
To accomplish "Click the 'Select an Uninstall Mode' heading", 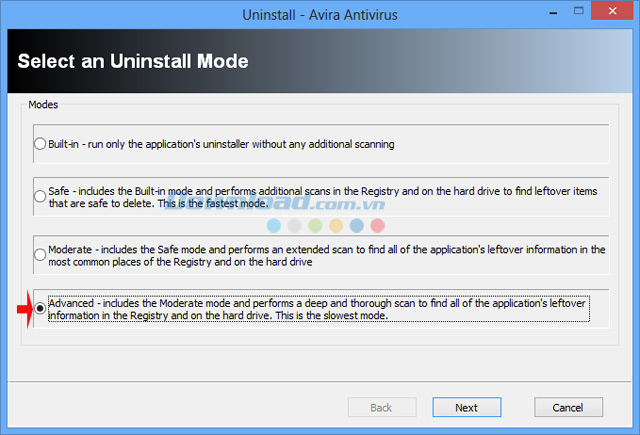I will (x=133, y=61).
